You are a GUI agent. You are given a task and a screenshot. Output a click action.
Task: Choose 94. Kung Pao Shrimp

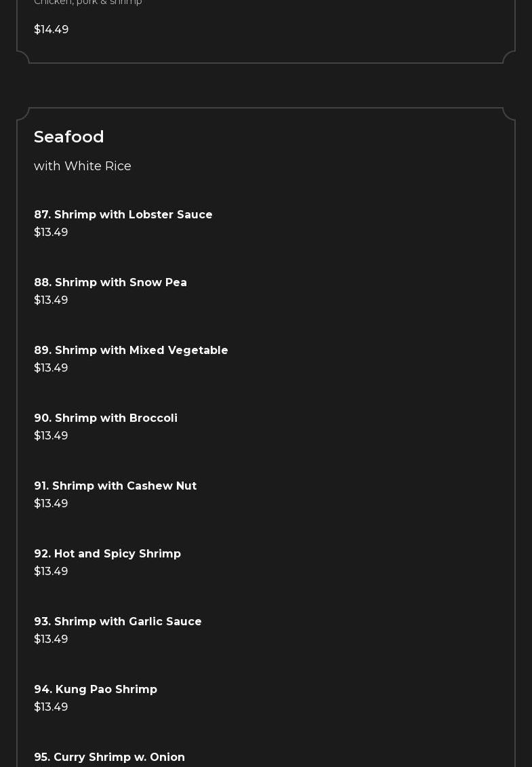coord(96,689)
